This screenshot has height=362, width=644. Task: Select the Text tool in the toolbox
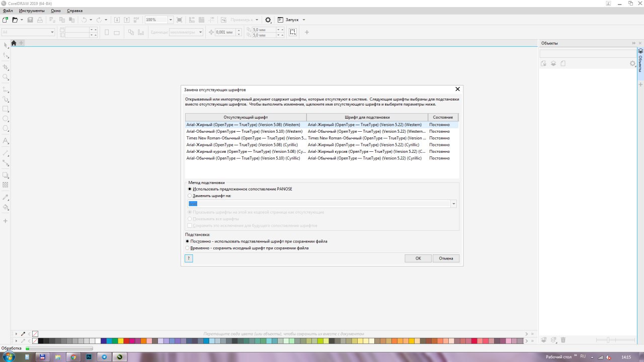tap(6, 141)
